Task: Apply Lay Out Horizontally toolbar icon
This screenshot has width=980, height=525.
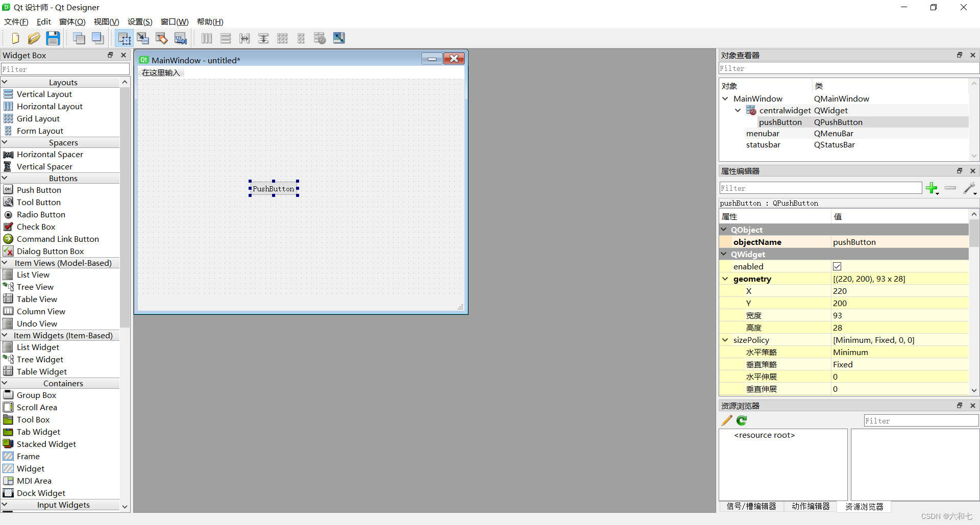Action: [207, 38]
